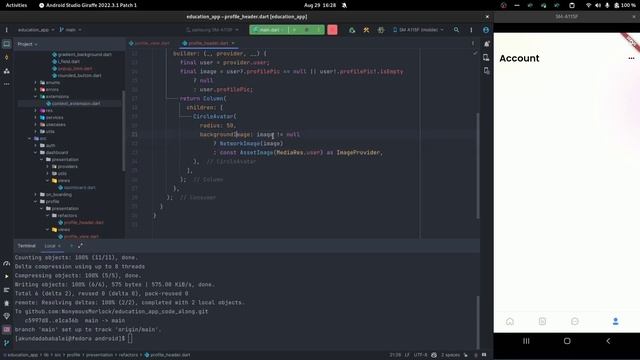Open the Resource Manager sidebar icon
Screen dimensions: 640x360
(7, 71)
